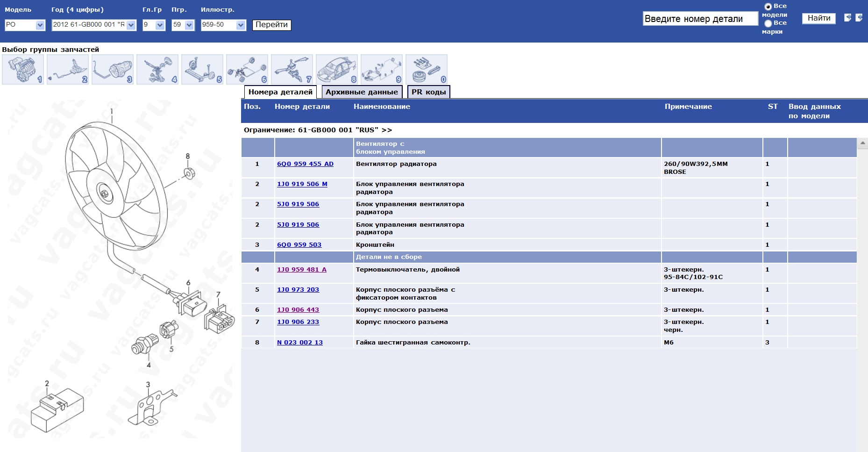Screen dimensions: 868x452
Task: Click the part number search field
Action: click(x=700, y=19)
